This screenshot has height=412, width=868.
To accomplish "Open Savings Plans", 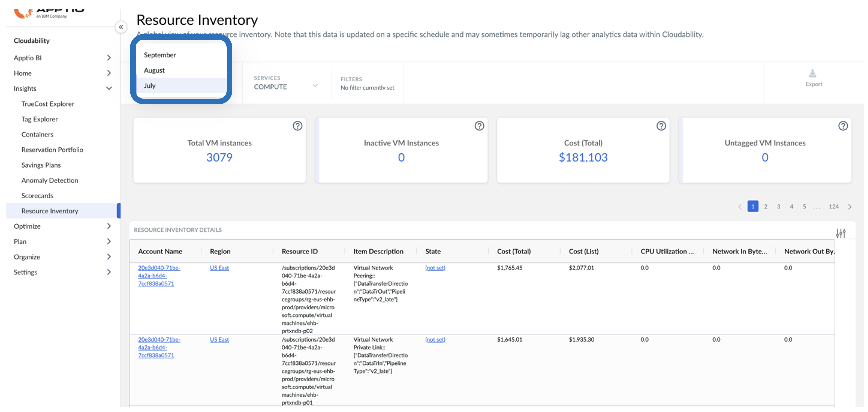I will click(x=41, y=165).
